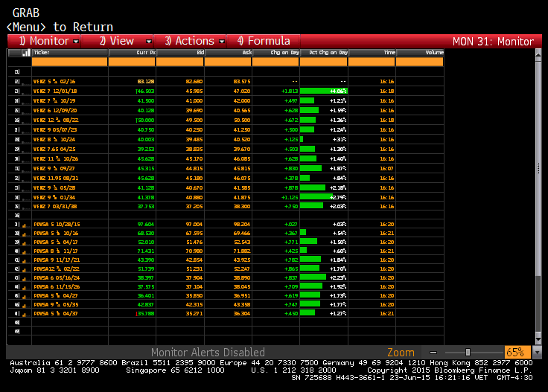Viewport: 548px width, 392px height.
Task: Click the Volume column header
Action: tap(420, 53)
